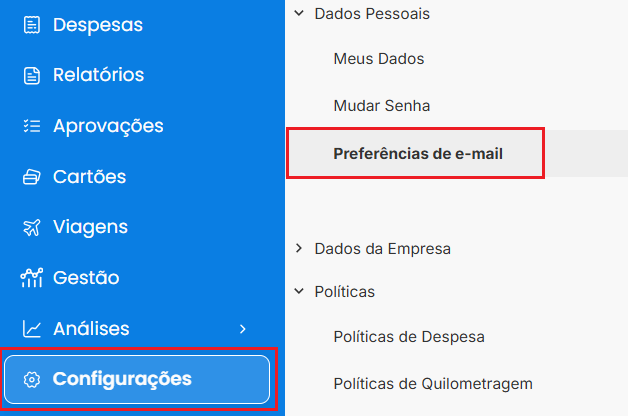628x416 pixels.
Task: Click the Gestão chart icon
Action: point(32,278)
